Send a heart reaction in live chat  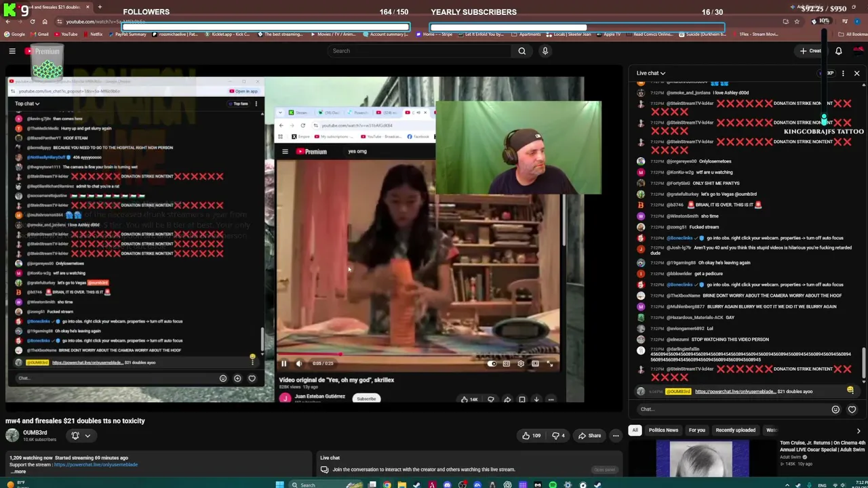(852, 409)
